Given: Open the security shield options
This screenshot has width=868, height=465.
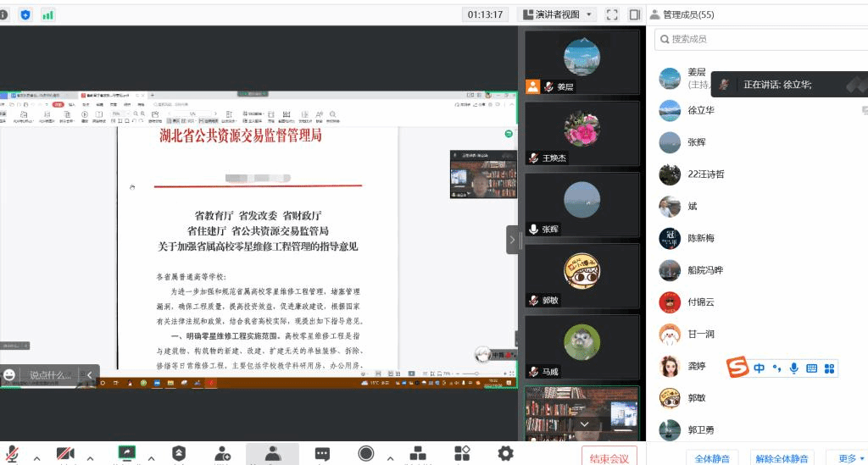Looking at the screenshot, I should tap(179, 454).
